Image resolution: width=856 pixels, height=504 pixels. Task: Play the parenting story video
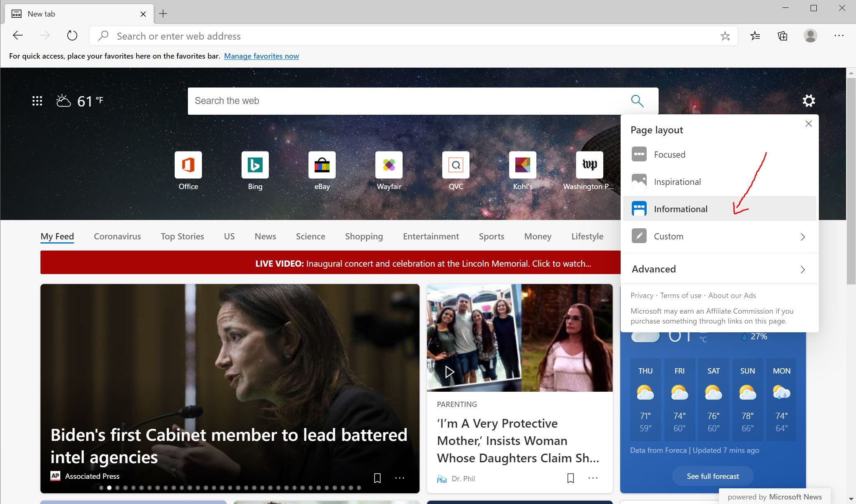[449, 372]
